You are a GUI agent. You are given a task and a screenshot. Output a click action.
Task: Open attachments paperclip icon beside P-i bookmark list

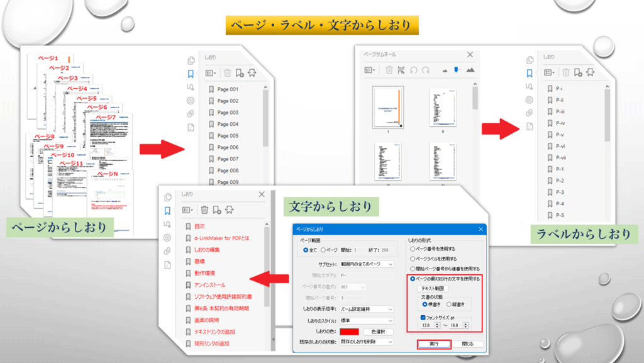529,113
